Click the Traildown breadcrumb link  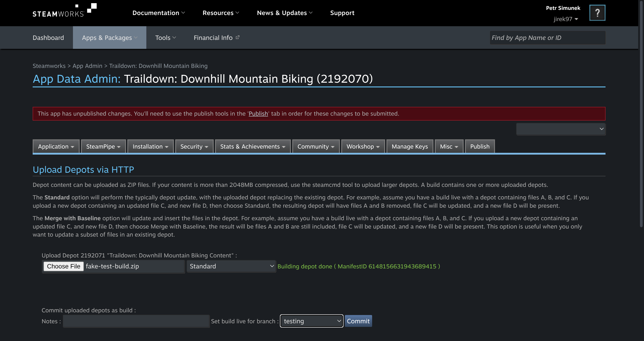pyautogui.click(x=158, y=66)
